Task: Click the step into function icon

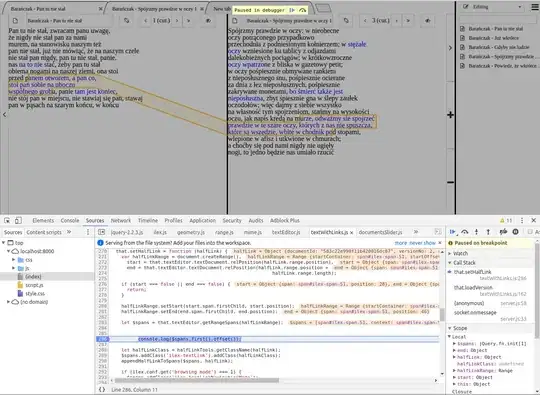Action: click(x=476, y=232)
